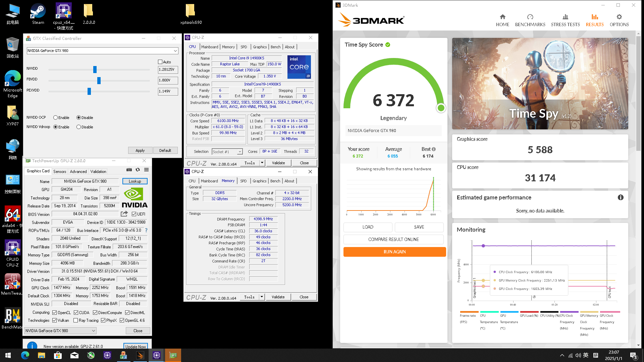Toggle OpenCL checkbox in GPU-Z
The image size is (644, 362).
54,313
